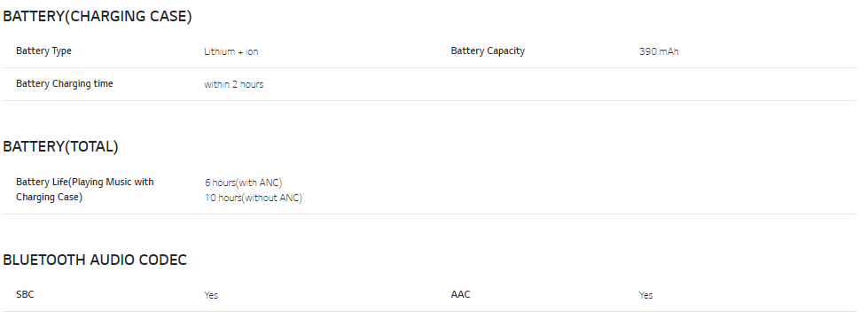Click the BATTERY(TOTAL) section heading
This screenshot has height=319, width=868.
pyautogui.click(x=60, y=146)
